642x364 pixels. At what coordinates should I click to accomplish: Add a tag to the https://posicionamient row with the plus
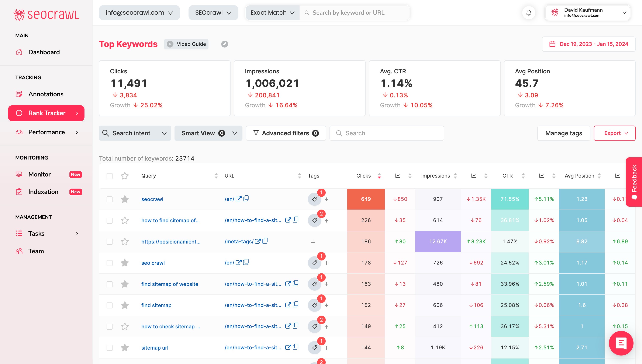[313, 242]
